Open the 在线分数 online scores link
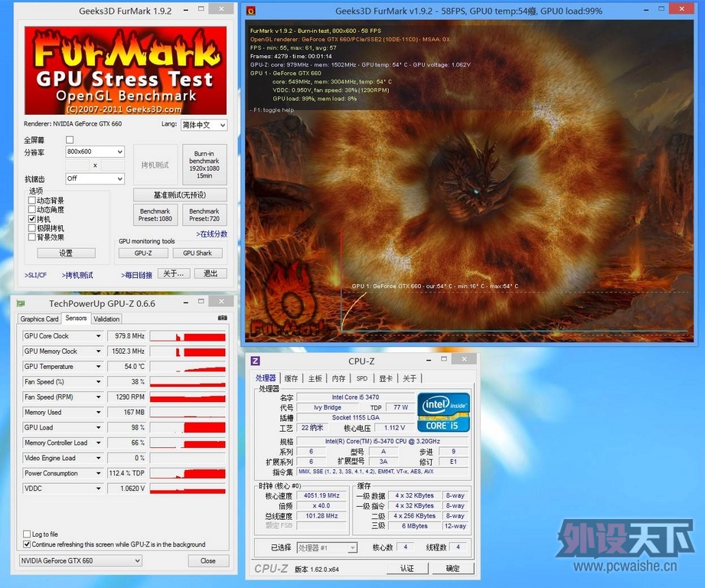Screen dimensions: 705x588 [x=211, y=234]
